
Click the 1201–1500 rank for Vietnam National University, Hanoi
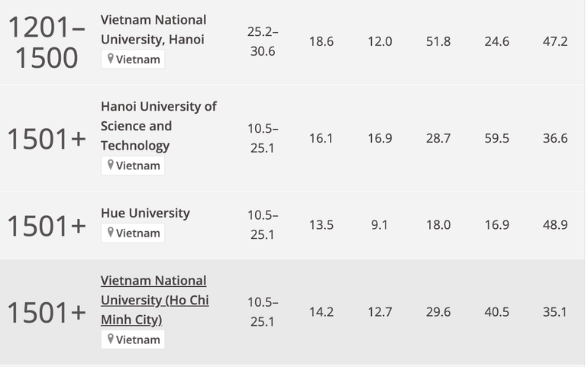pyautogui.click(x=47, y=43)
